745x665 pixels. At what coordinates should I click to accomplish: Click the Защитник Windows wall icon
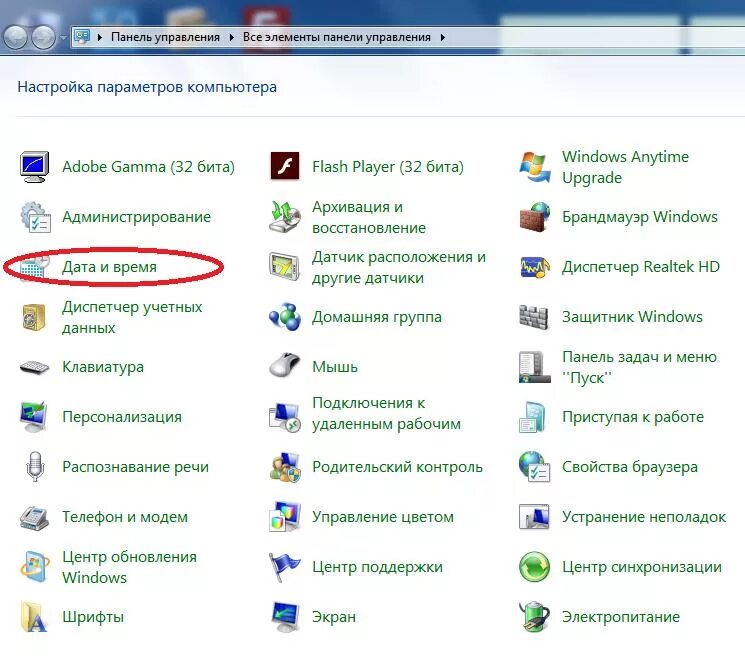(534, 317)
